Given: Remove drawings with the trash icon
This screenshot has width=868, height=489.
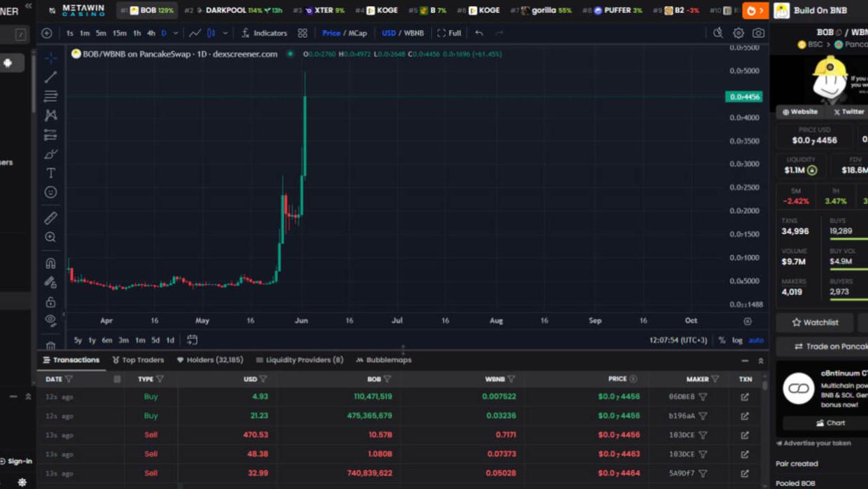Looking at the screenshot, I should (50, 345).
